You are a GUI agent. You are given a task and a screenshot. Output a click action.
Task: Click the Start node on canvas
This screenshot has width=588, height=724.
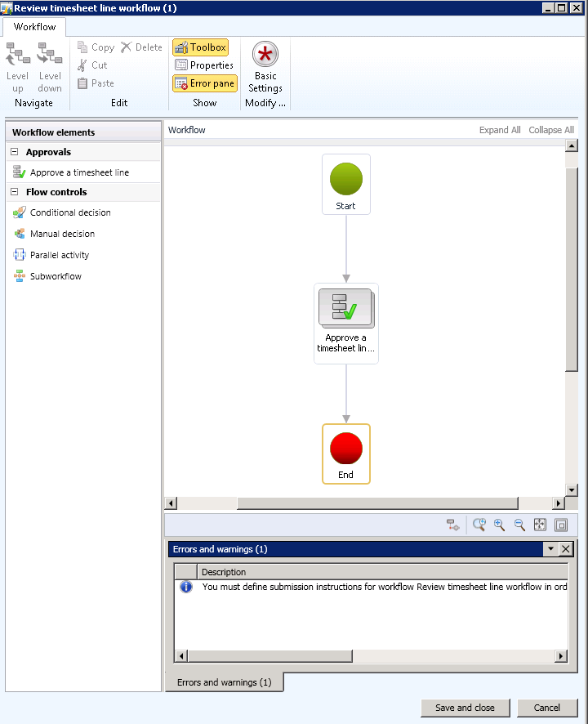[x=345, y=184]
